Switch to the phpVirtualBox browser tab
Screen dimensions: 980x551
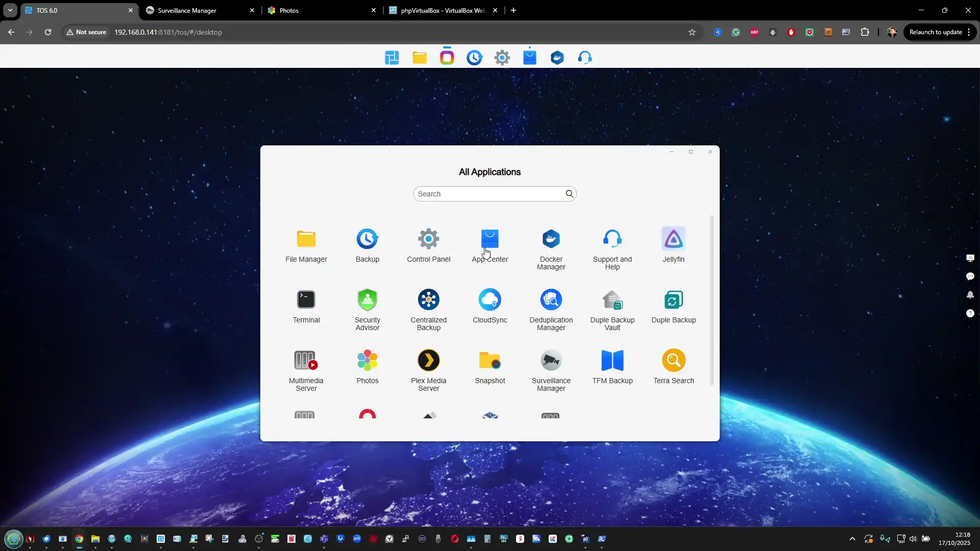click(442, 10)
